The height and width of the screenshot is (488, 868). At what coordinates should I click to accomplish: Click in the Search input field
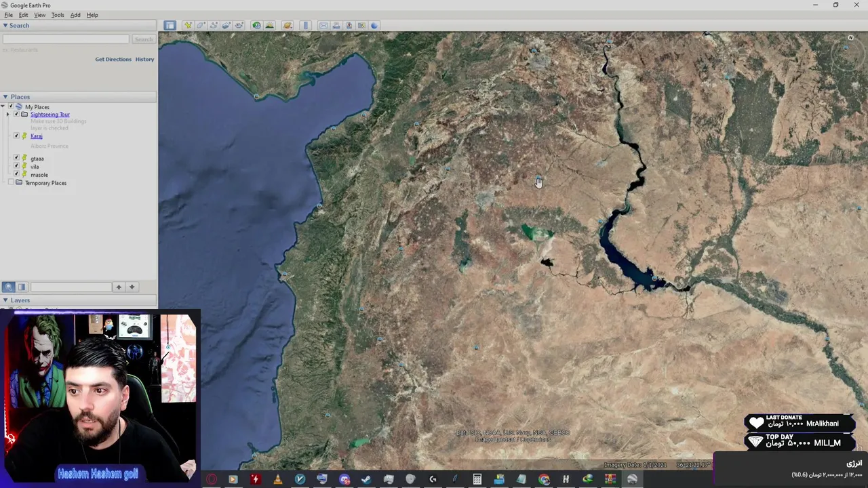(66, 39)
